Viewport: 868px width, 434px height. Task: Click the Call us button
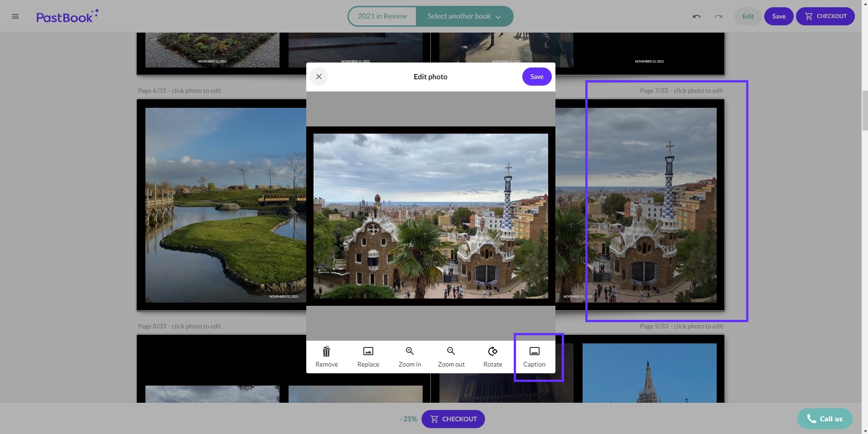click(825, 419)
